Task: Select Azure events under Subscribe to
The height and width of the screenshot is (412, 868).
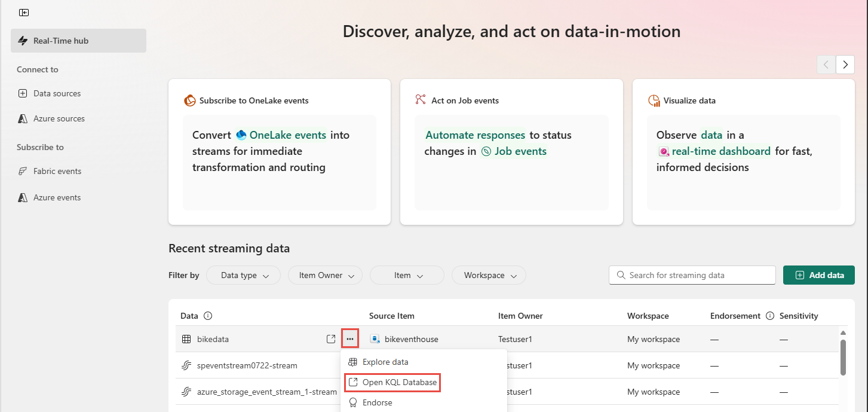Action: click(x=56, y=197)
